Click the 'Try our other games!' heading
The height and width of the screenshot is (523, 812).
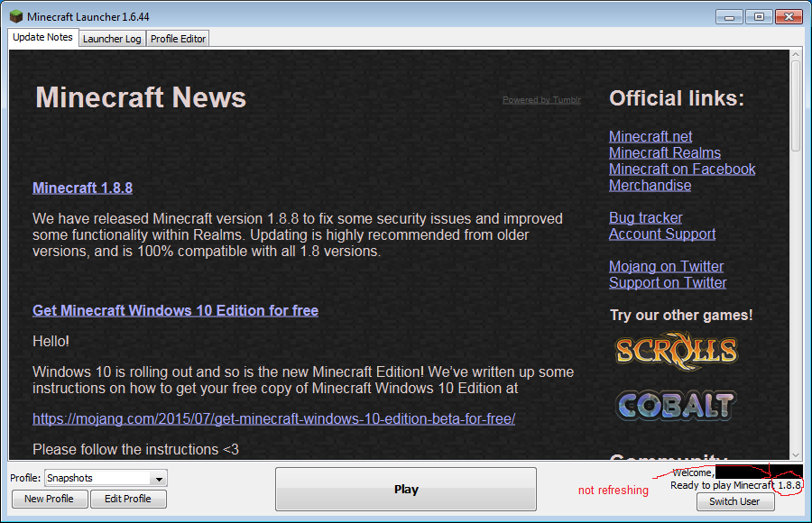pos(681,316)
